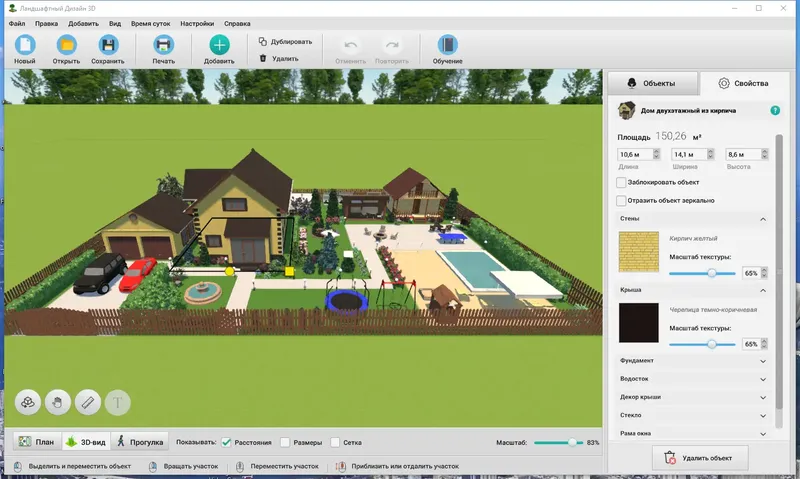Click the house thumbnail next to the object name
This screenshot has height=479, width=800.
(x=627, y=110)
